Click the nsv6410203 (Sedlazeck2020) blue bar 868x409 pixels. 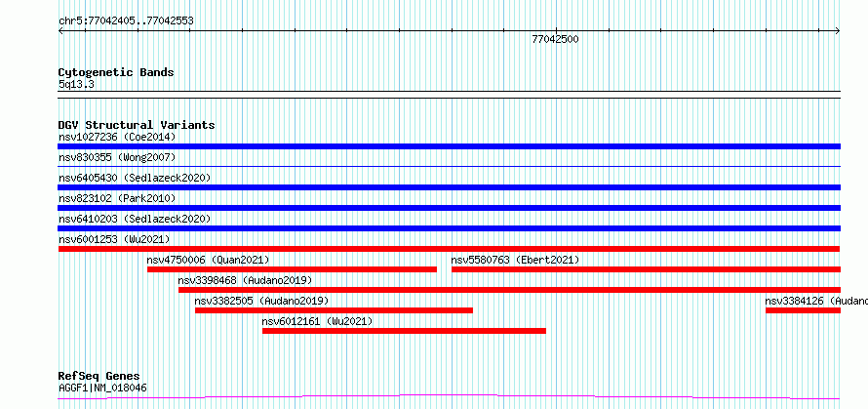pos(449,228)
